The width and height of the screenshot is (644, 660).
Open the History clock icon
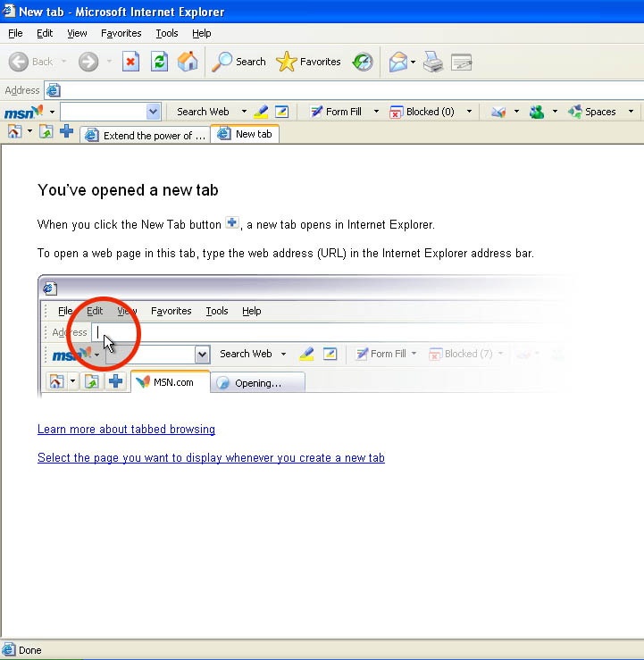[x=363, y=62]
